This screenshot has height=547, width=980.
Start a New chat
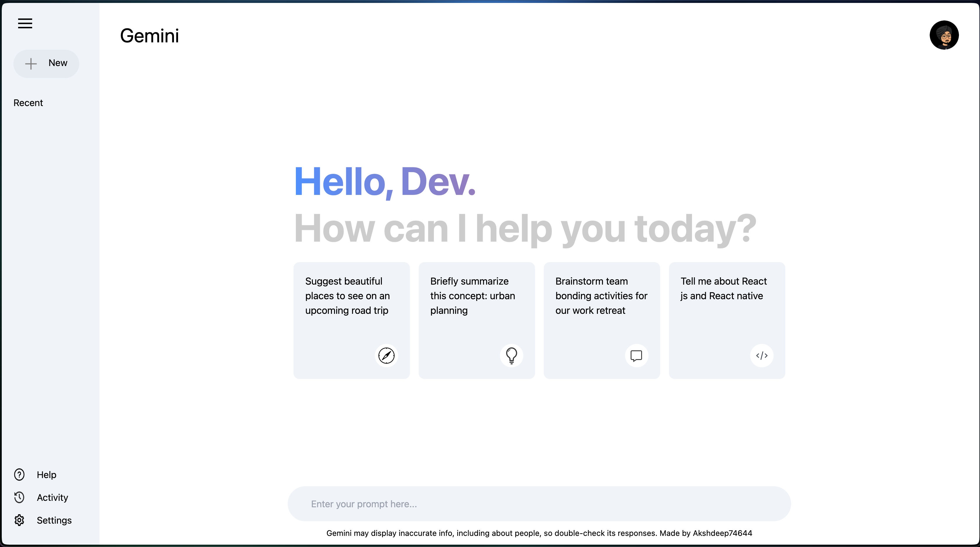[x=46, y=63]
